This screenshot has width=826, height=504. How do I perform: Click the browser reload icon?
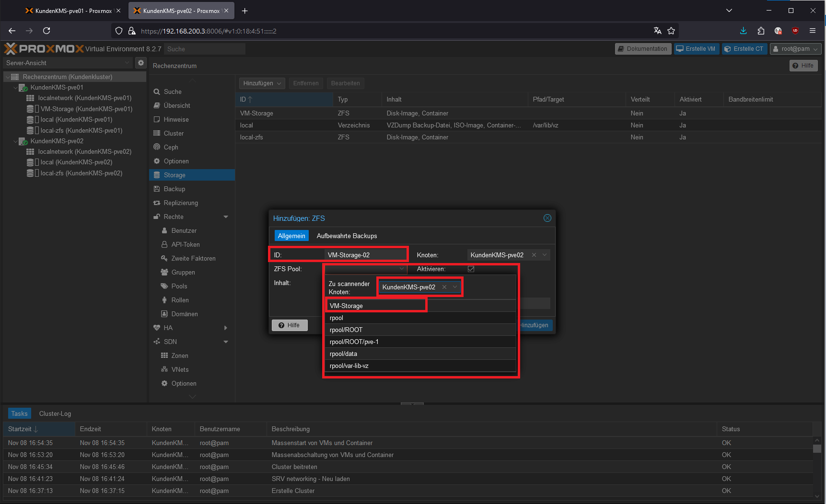click(47, 31)
